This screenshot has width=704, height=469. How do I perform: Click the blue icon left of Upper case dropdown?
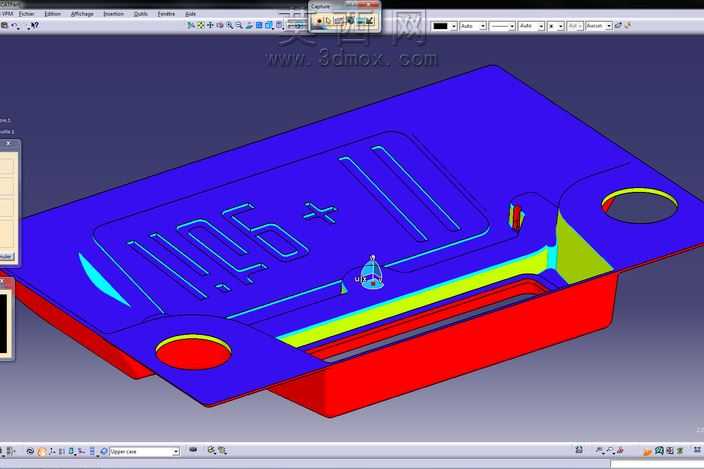click(x=103, y=451)
